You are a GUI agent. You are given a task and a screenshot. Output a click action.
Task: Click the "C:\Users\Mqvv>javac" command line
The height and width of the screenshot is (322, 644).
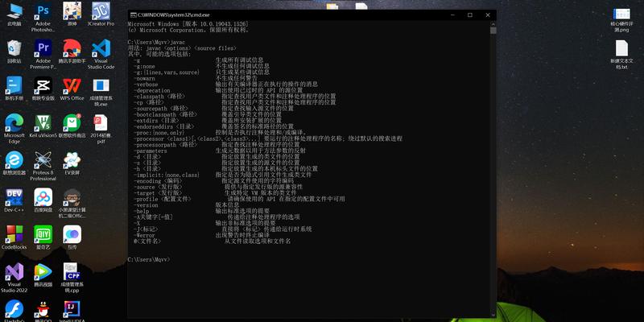(x=156, y=43)
